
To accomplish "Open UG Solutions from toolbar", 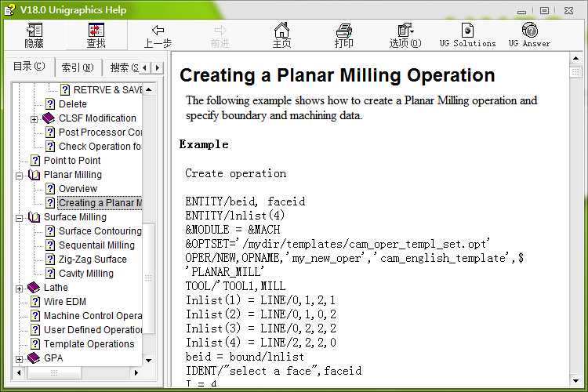I will (x=467, y=31).
